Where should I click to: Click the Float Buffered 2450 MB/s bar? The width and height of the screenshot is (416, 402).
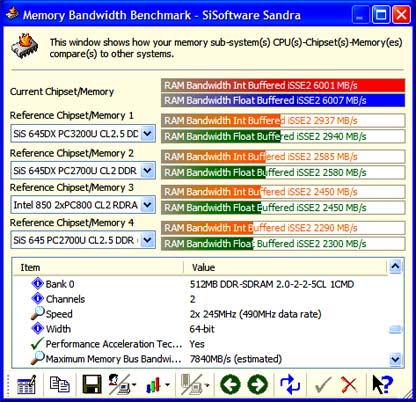(283, 208)
